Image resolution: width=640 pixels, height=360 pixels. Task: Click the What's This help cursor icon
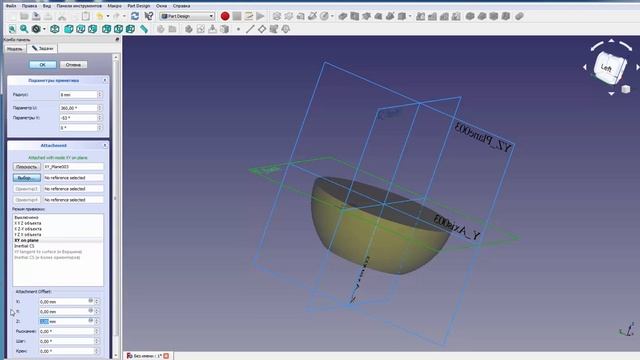pos(149,16)
